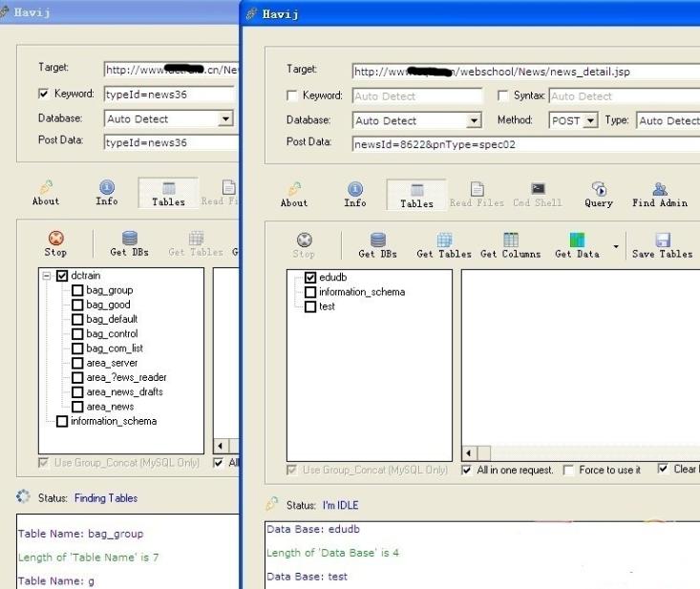
Task: Open the Find Admin icon
Action: (x=660, y=189)
